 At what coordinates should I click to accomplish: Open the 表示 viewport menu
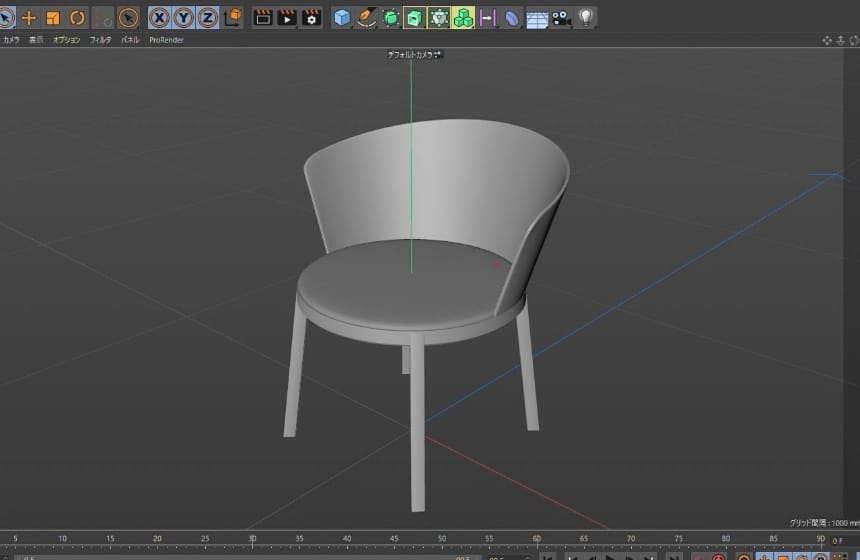tap(36, 40)
